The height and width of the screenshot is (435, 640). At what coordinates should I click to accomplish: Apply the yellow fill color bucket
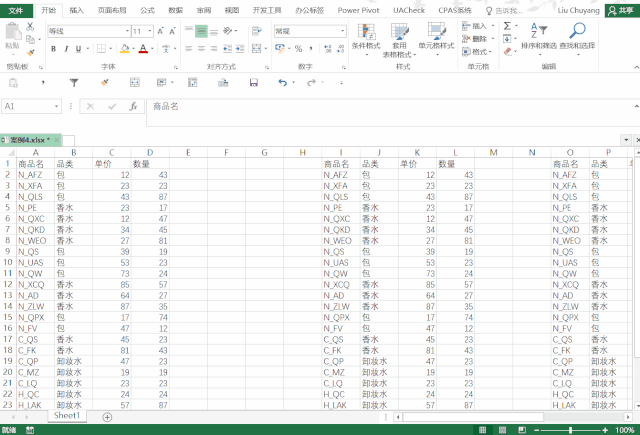coord(125,49)
